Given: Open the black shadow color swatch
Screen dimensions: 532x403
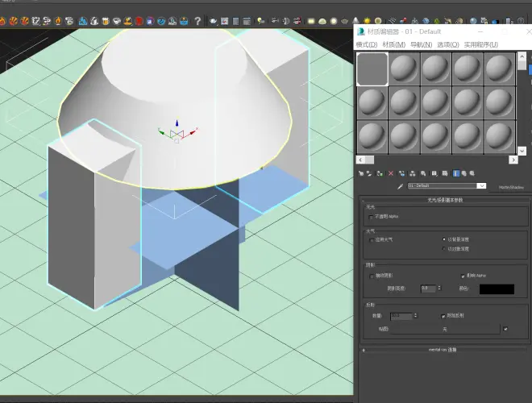Looking at the screenshot, I should (x=497, y=289).
